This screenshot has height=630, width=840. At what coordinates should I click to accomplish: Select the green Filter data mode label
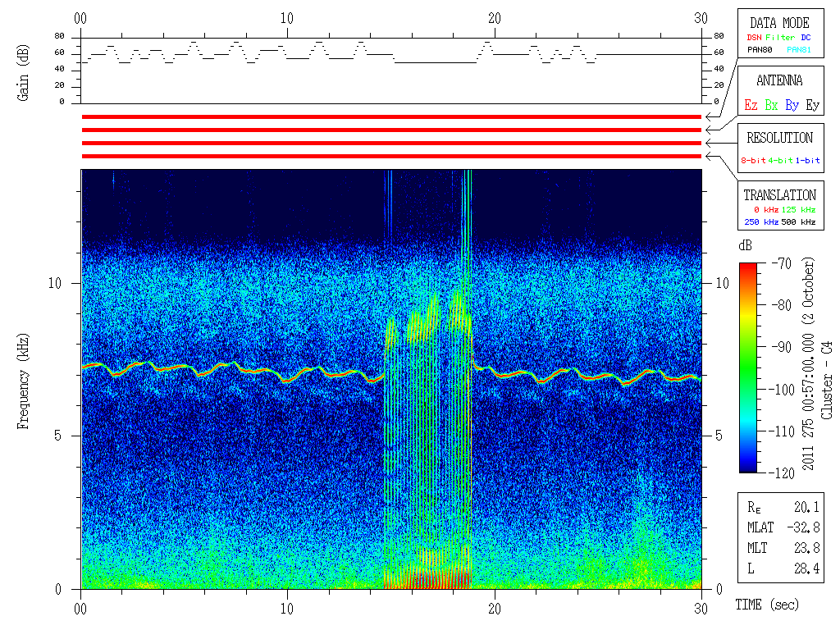[780, 38]
